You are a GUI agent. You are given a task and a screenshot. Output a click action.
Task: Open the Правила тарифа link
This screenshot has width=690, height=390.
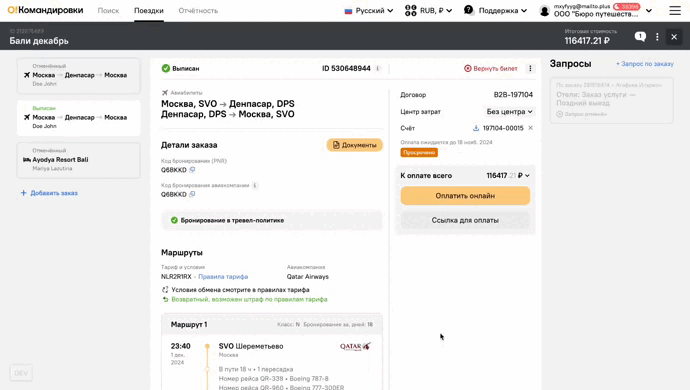pyautogui.click(x=223, y=277)
